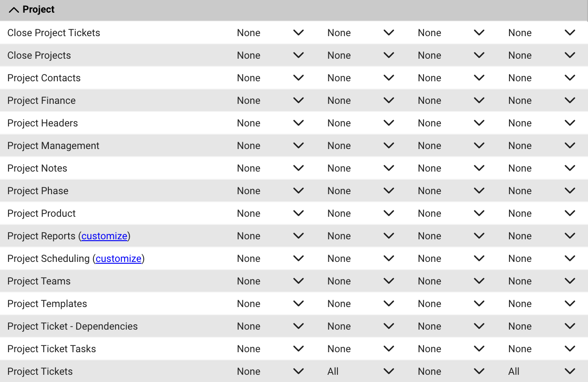Open the customize link for Project Reports

(x=104, y=236)
